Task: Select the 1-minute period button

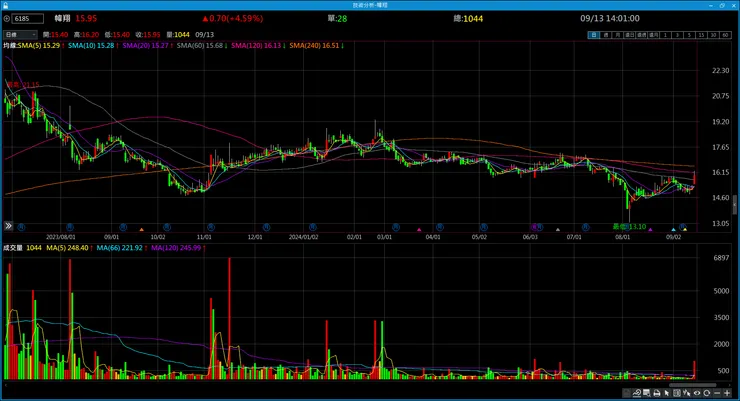Action: tap(665, 35)
